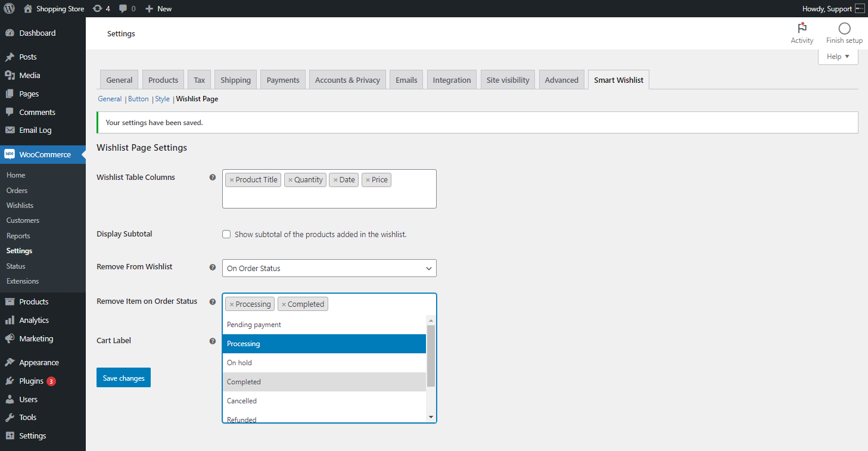Click the Dashboard gauge icon

[x=10, y=33]
